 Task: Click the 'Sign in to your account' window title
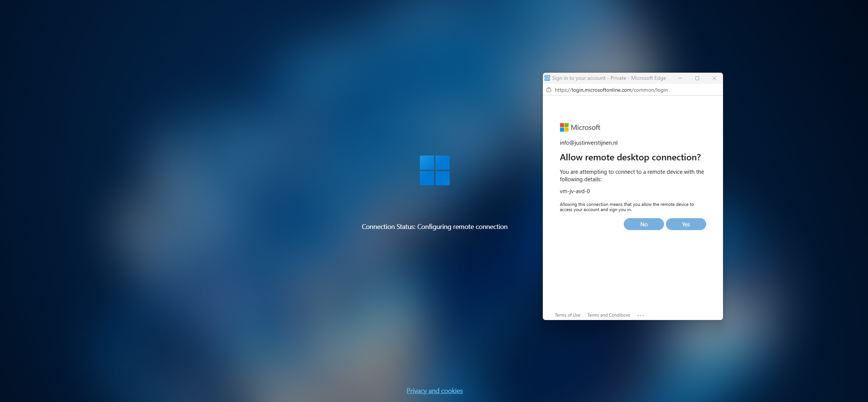coord(609,78)
